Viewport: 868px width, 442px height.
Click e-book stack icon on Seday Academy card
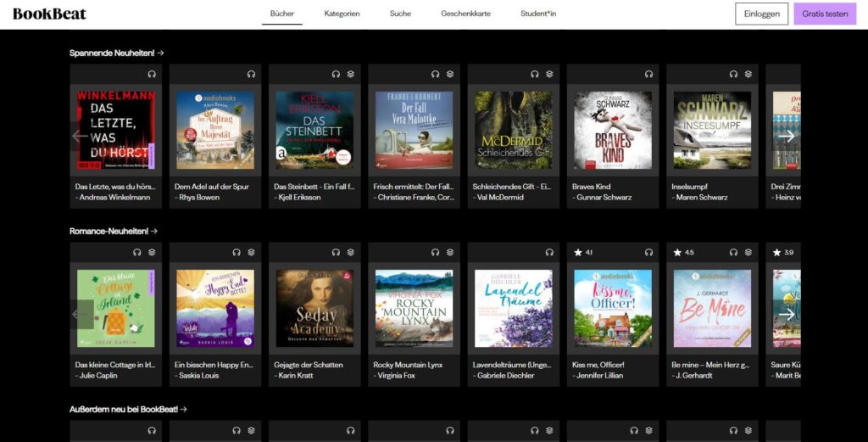[x=351, y=252]
